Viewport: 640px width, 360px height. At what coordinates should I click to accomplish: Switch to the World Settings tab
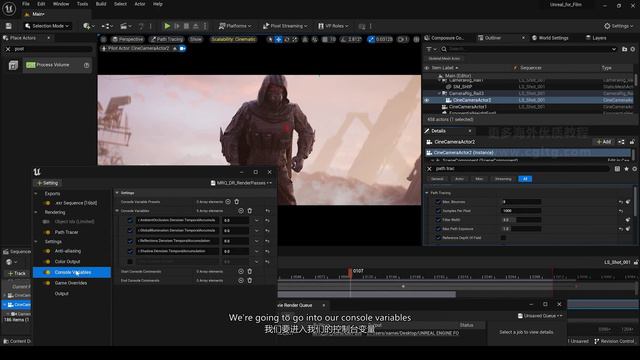pyautogui.click(x=550, y=38)
